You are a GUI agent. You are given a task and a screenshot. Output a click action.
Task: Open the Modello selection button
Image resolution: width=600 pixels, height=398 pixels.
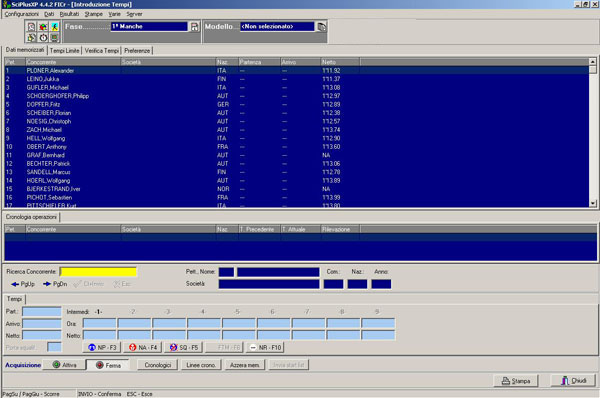(x=322, y=27)
